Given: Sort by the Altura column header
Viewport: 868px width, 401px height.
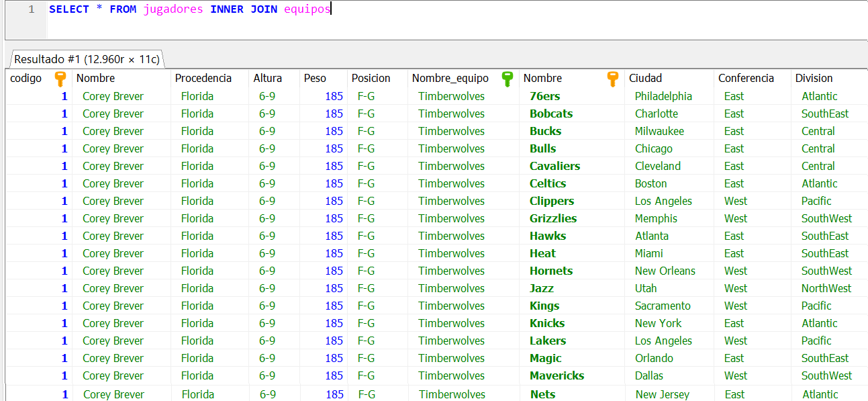Looking at the screenshot, I should coord(267,78).
